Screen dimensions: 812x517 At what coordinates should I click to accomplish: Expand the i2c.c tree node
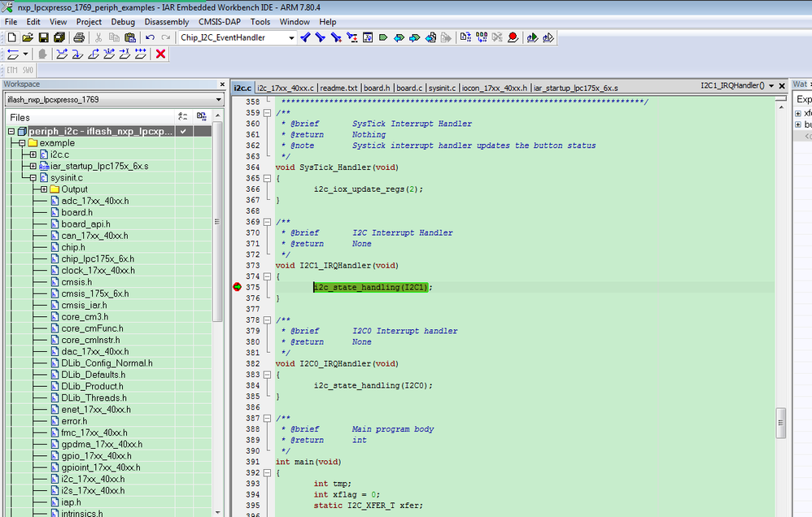33,154
